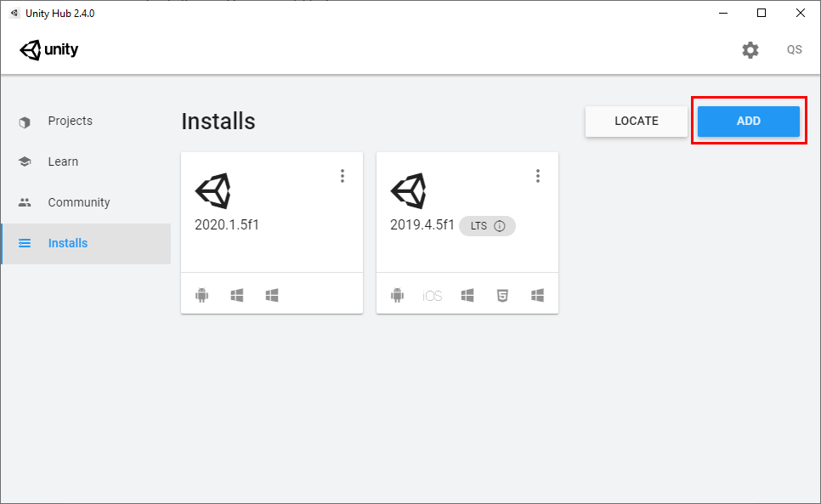Open the Learn section
821x504 pixels.
coord(63,161)
